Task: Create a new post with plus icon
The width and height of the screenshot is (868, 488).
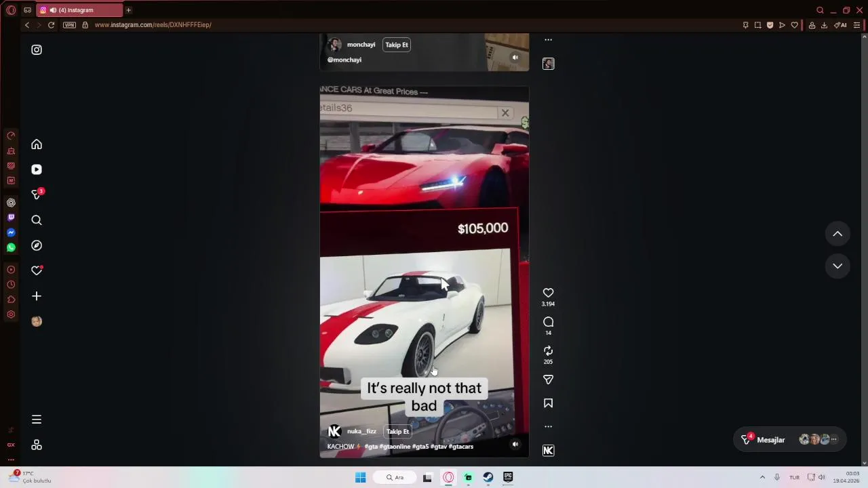Action: pos(37,296)
